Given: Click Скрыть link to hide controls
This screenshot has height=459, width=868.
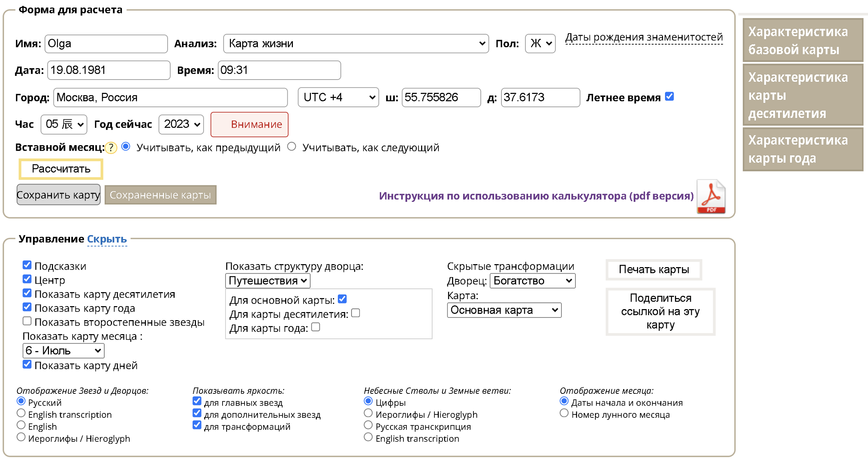Looking at the screenshot, I should [x=107, y=239].
